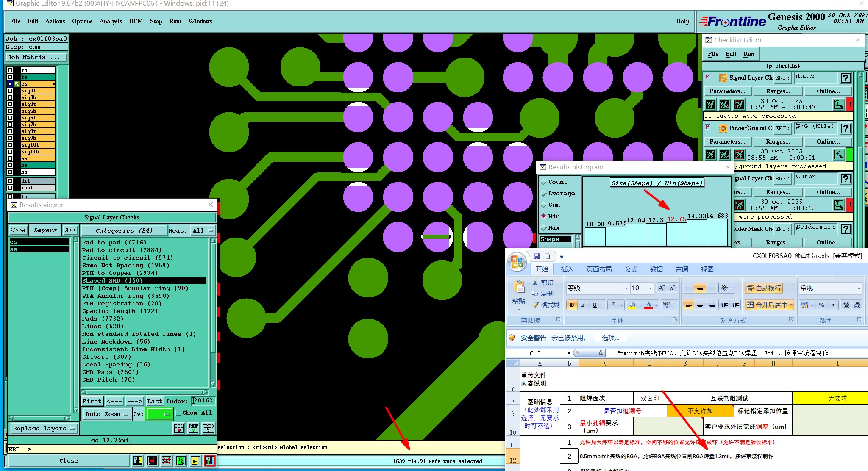Screen dimensions: 868x471
Task: Select the Average radio in Results histogram
Action: coord(544,194)
